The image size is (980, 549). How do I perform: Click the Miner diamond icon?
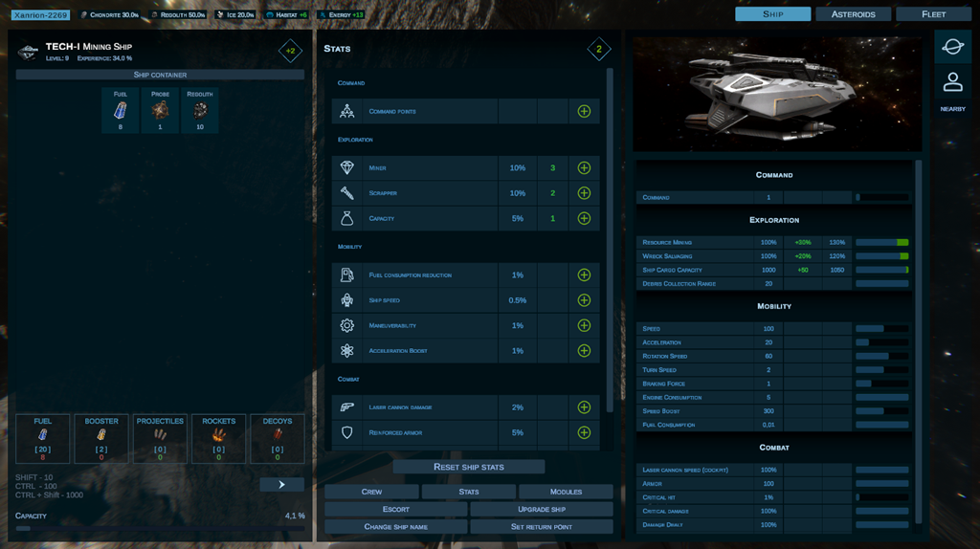pos(346,167)
